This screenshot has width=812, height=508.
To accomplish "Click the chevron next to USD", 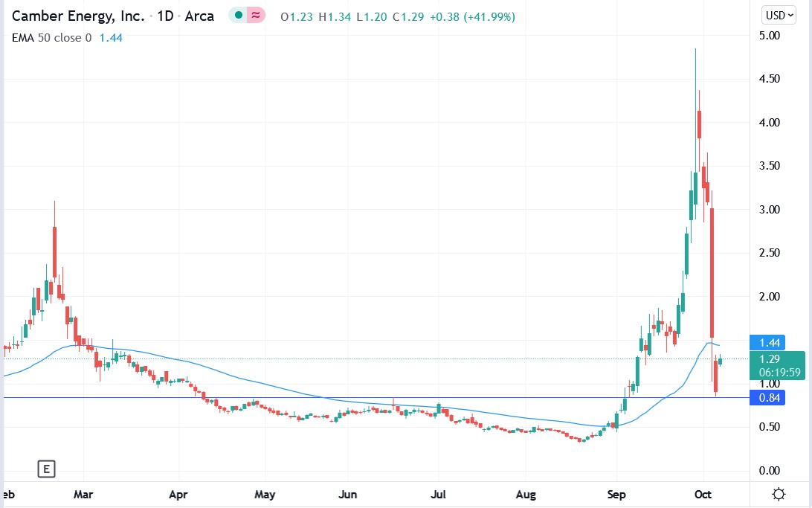I will 790,14.
